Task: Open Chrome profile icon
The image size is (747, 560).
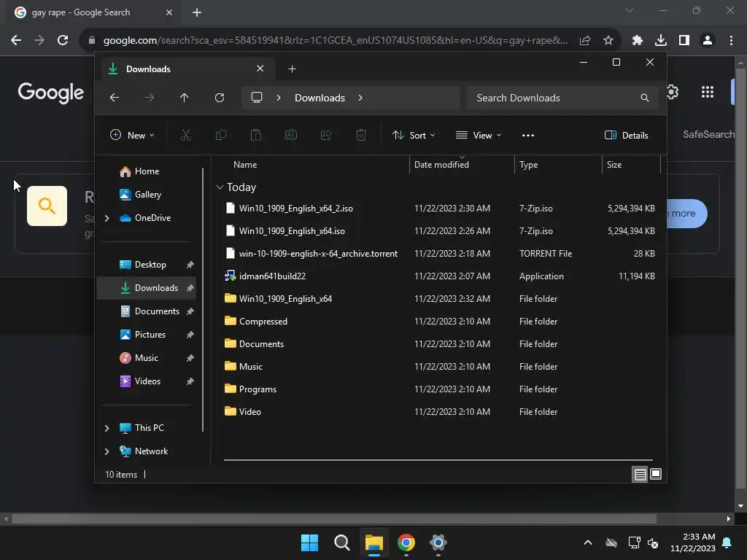Action: tap(708, 40)
